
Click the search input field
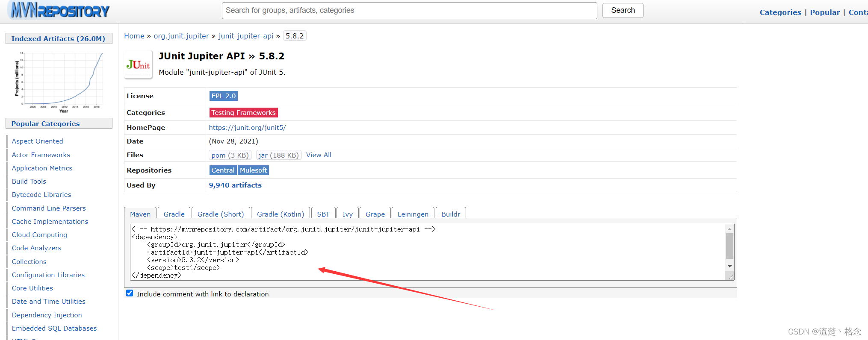[409, 10]
